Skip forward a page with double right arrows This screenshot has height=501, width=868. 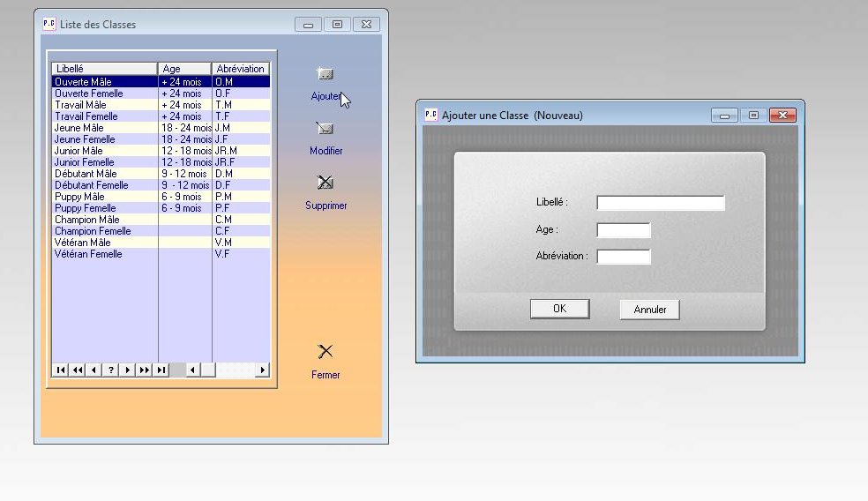pos(144,370)
